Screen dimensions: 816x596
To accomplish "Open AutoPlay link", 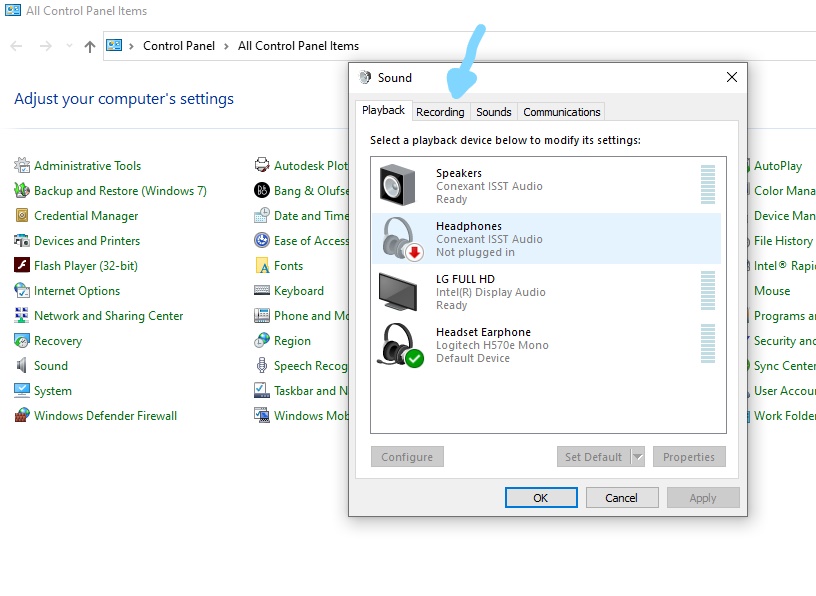I will point(777,166).
